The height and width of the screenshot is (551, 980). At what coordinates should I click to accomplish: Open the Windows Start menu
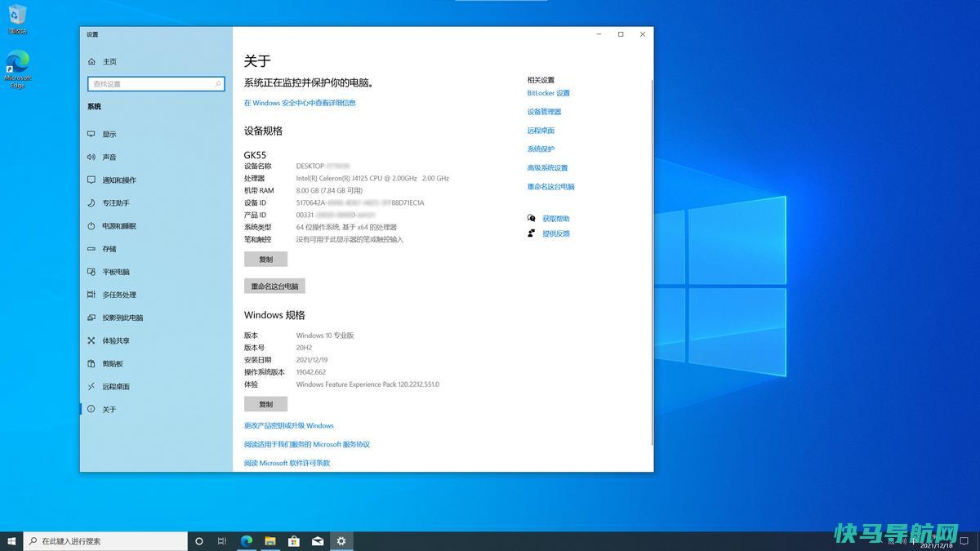point(11,541)
